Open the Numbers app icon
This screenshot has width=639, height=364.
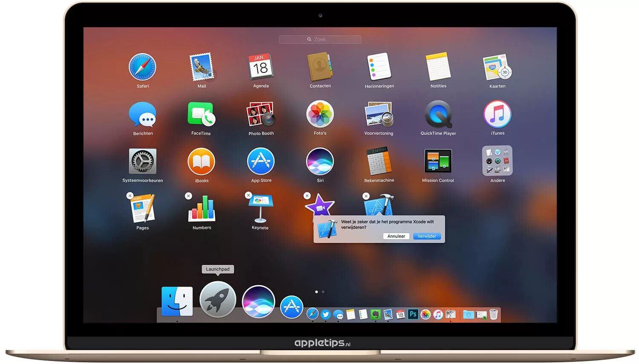pos(202,209)
